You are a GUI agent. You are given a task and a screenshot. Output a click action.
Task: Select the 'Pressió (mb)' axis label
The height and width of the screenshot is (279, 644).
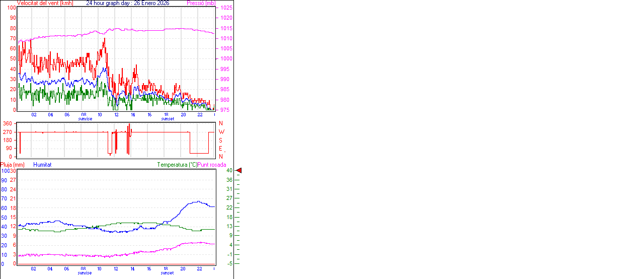coord(200,3)
